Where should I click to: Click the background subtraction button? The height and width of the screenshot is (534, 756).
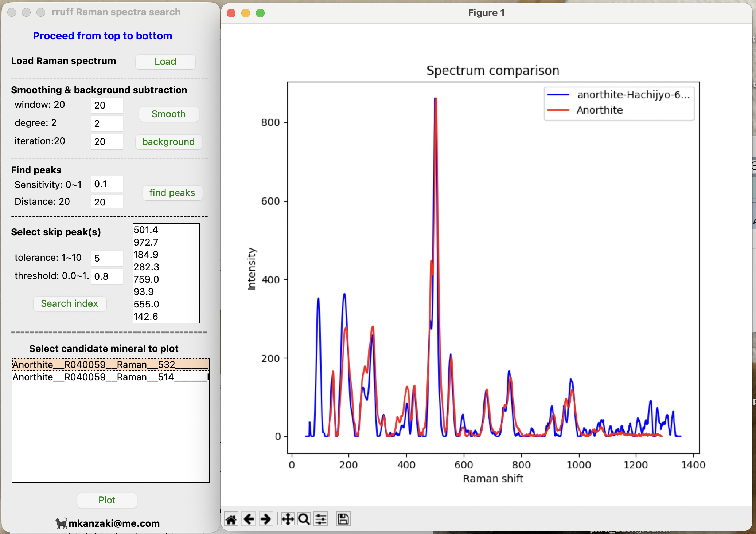[x=168, y=142]
